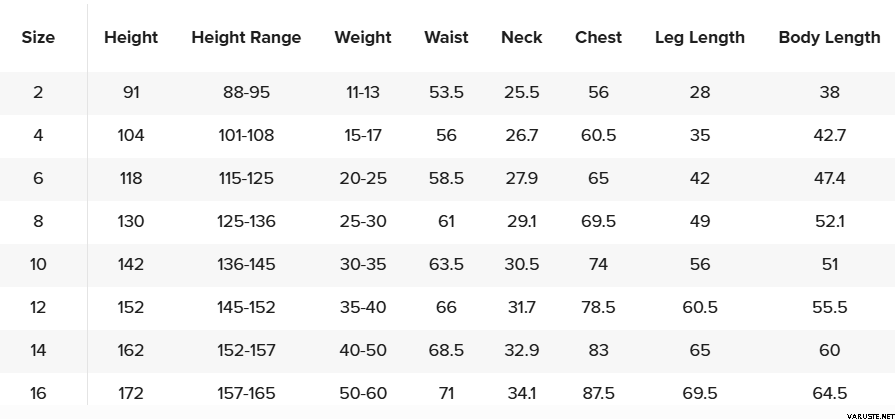Select waist value 63.5
895x419 pixels.
pyautogui.click(x=446, y=265)
